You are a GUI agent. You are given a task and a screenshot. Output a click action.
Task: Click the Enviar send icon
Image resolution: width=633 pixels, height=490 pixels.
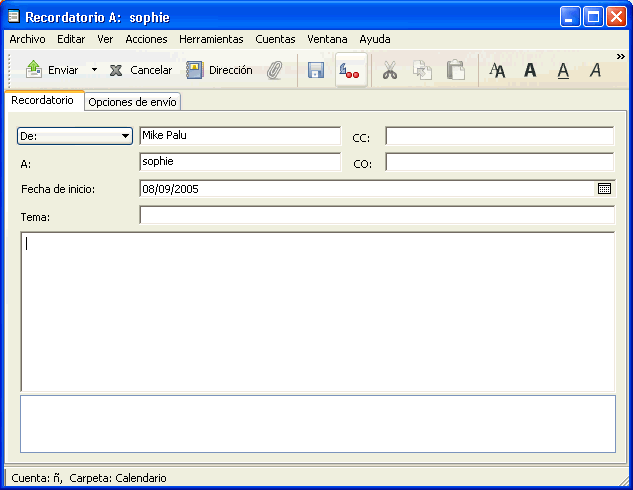pyautogui.click(x=34, y=69)
